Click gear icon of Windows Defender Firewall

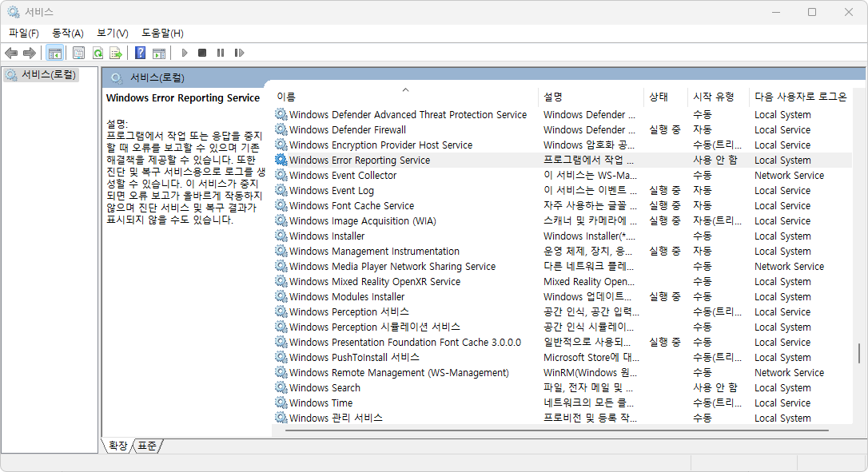click(281, 129)
